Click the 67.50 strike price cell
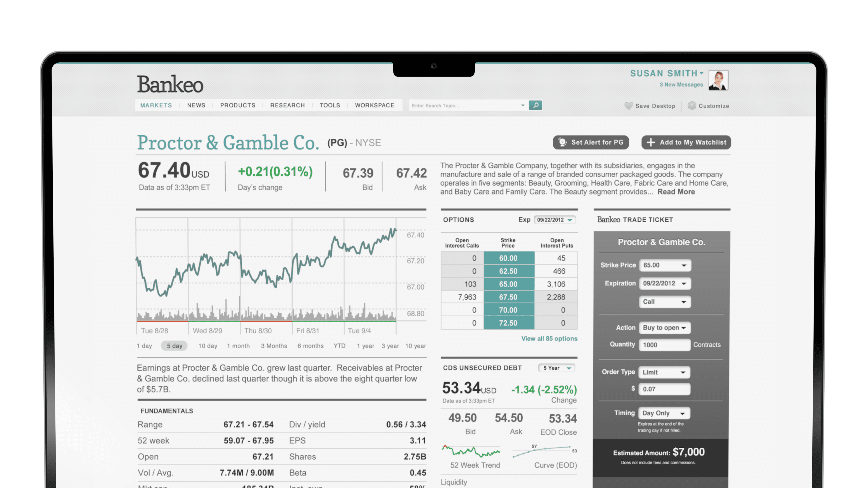868x488 pixels. [x=509, y=297]
